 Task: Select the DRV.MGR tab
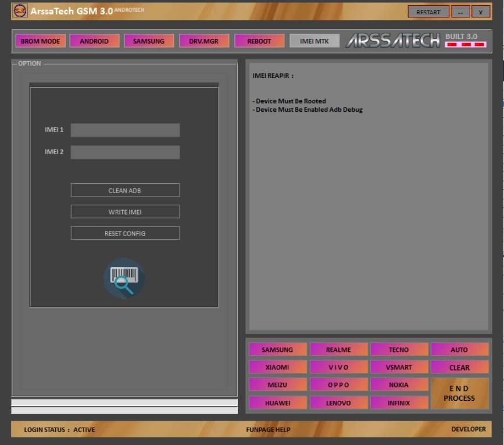coord(203,41)
